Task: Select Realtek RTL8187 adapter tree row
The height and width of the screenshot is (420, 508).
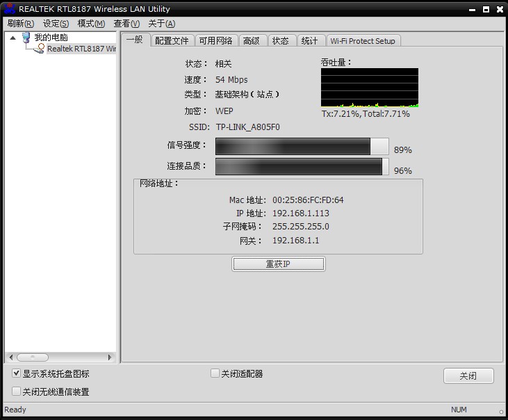Action: point(81,49)
